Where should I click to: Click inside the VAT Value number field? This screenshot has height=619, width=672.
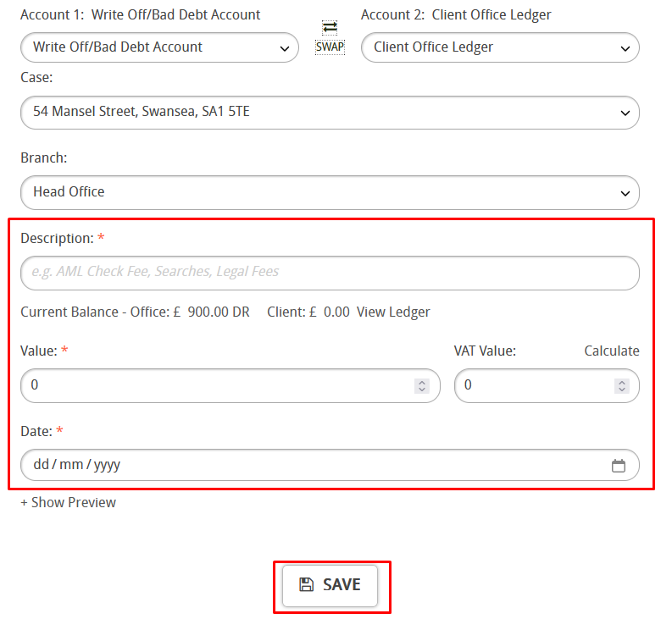tap(547, 385)
